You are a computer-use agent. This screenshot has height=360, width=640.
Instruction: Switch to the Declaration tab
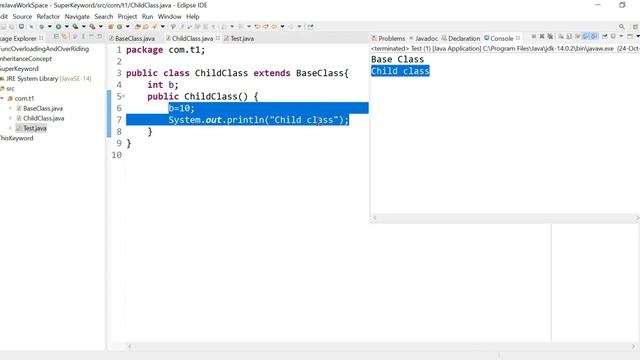point(461,38)
